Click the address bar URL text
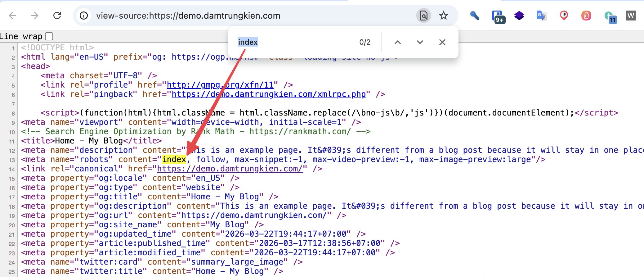Image resolution: width=644 pixels, height=277 pixels. click(188, 16)
